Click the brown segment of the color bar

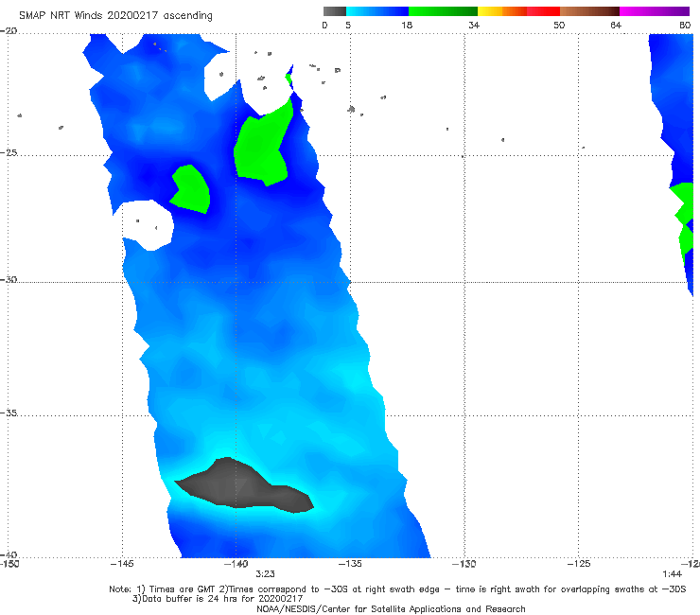(589, 11)
